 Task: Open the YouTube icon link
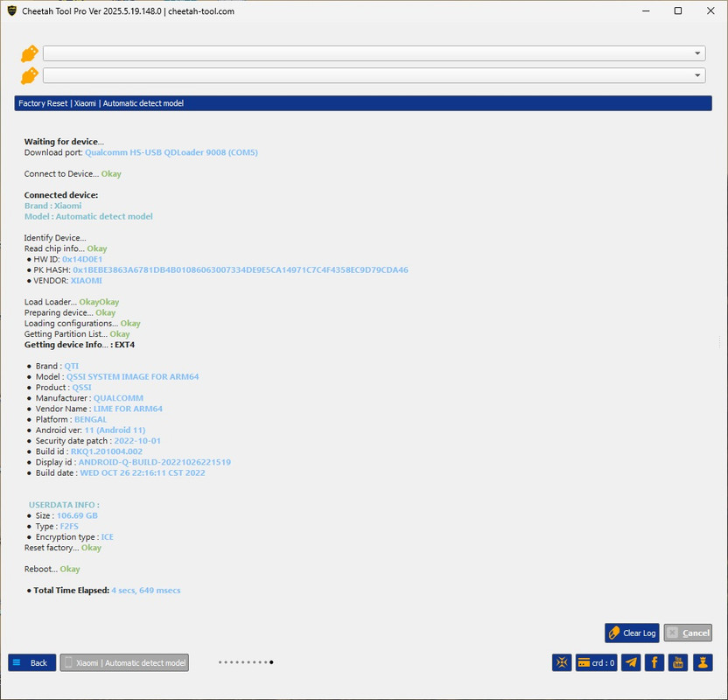[678, 663]
